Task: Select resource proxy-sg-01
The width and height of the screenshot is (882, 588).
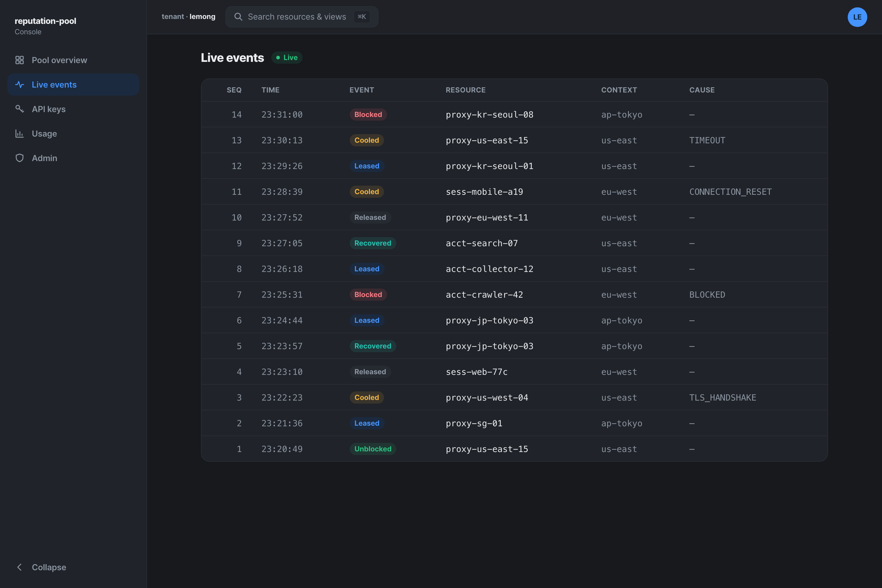Action: 474,423
